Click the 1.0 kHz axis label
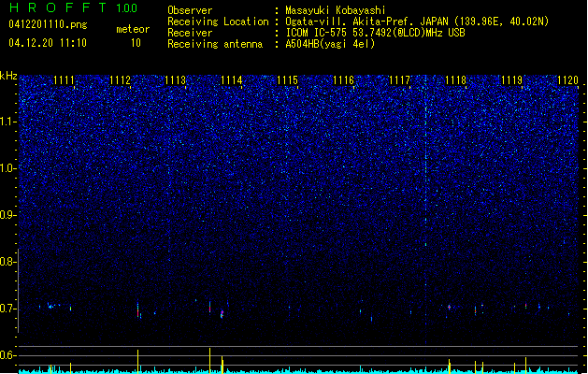The image size is (588, 374). (7, 168)
